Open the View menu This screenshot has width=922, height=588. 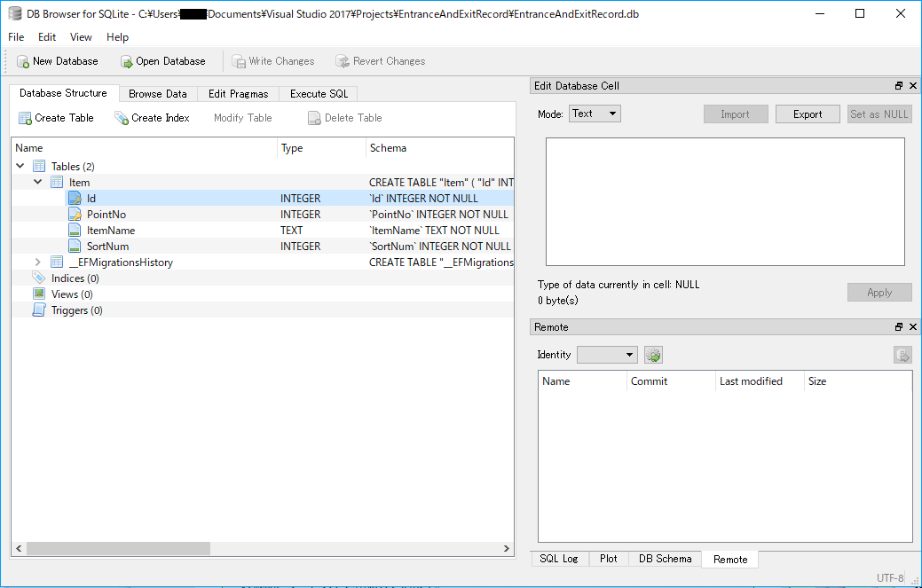[x=81, y=37]
